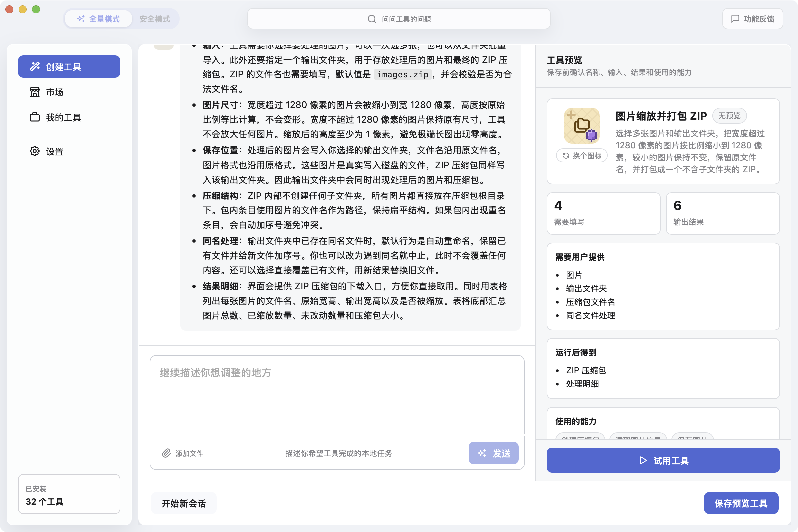Click 处理明细 under 运行后得到
798x532 pixels.
[582, 384]
